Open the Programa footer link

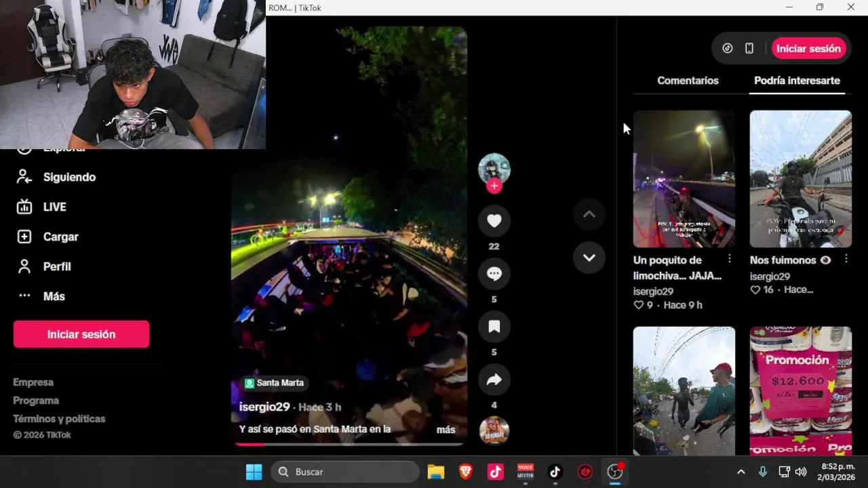36,401
